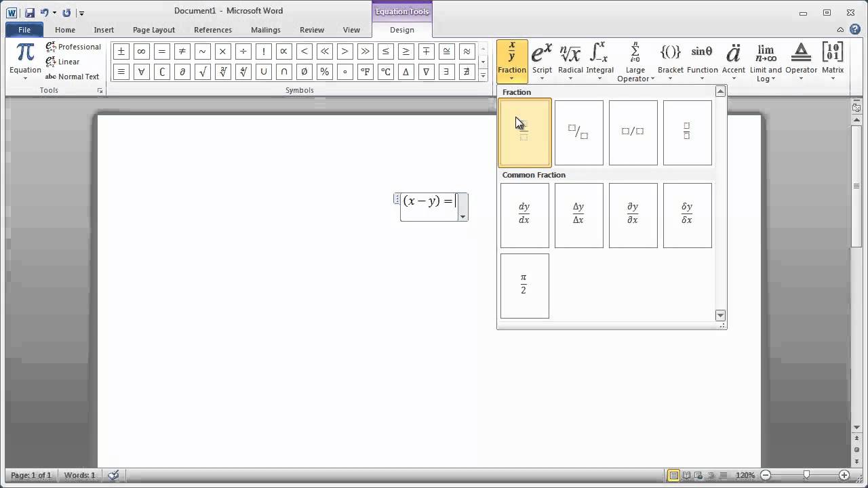Click the zoom slider handle

tap(806, 475)
